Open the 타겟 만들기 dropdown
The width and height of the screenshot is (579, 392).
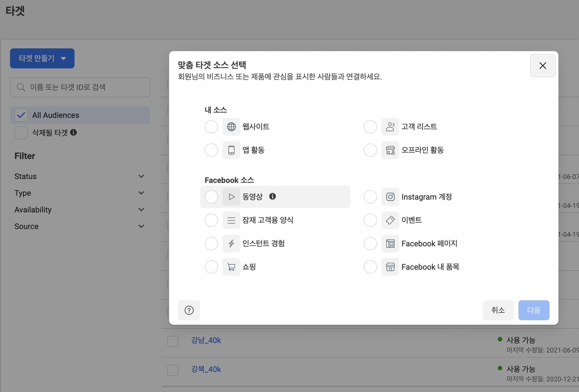click(x=42, y=58)
